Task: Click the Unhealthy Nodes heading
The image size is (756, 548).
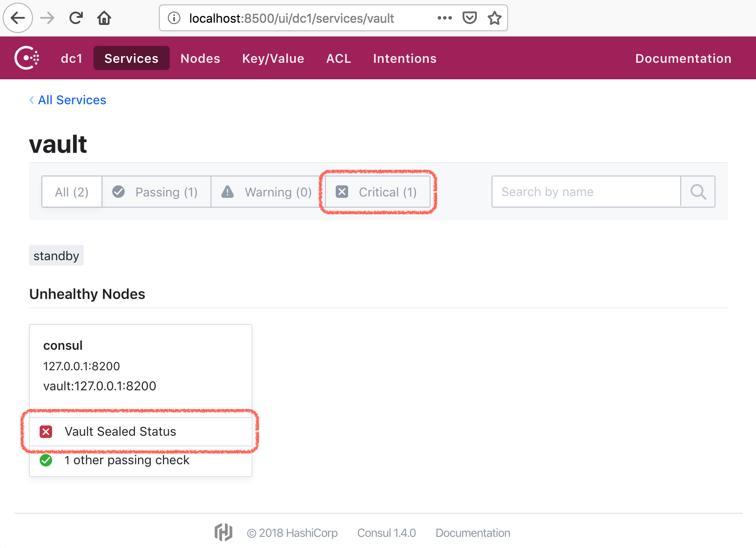Action: [87, 294]
